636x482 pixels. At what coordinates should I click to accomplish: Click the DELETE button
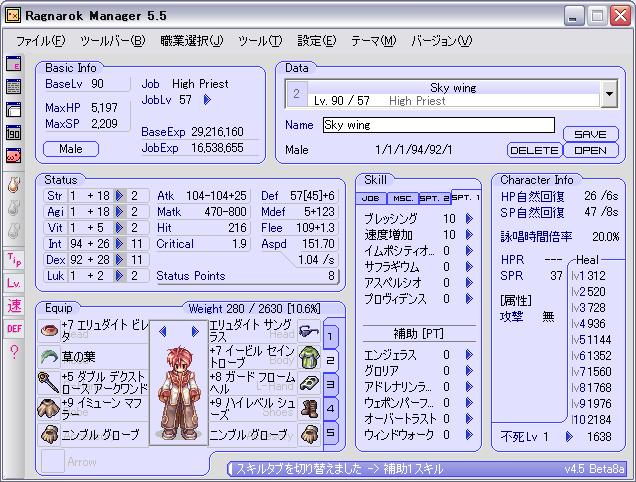pos(535,151)
